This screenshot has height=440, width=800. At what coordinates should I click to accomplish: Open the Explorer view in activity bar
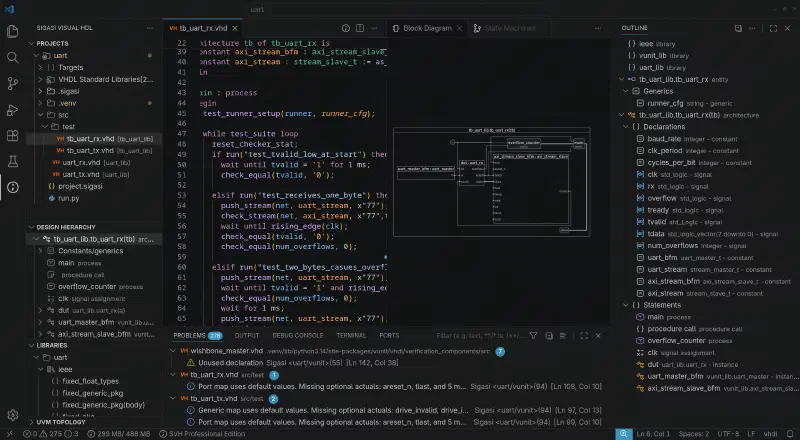12,32
